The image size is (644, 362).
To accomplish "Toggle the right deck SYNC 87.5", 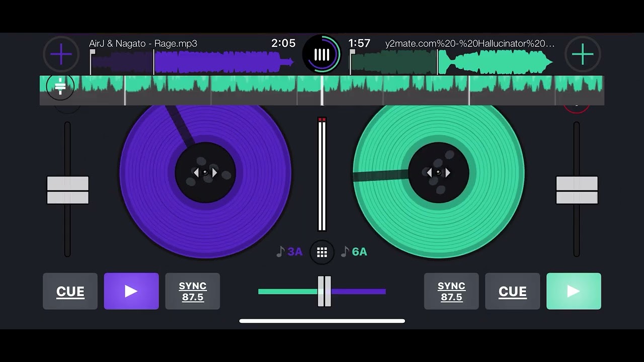I will [x=451, y=291].
